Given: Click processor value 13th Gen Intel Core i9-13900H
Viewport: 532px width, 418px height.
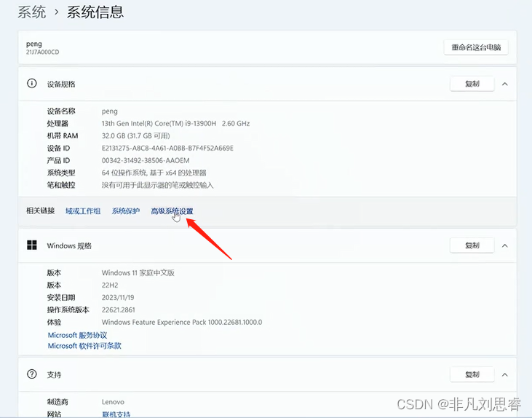Looking at the screenshot, I should (175, 123).
